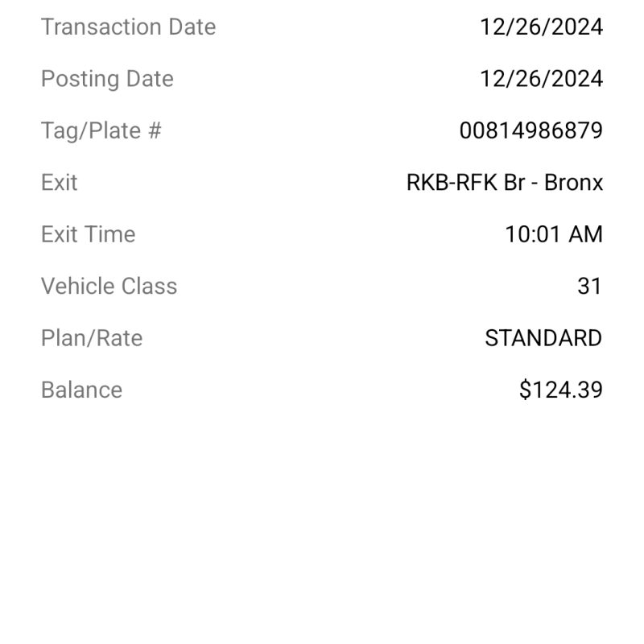This screenshot has height=644, width=644.
Task: Click the word Bronx in exit location
Action: 574,183
